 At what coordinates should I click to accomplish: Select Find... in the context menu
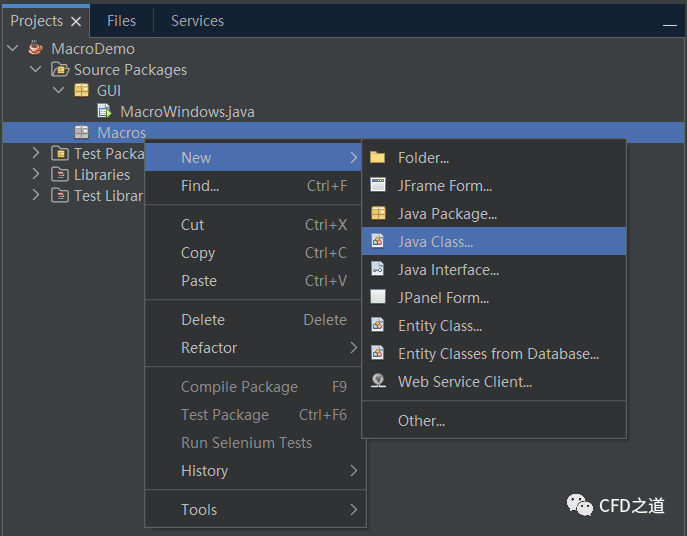[200, 186]
